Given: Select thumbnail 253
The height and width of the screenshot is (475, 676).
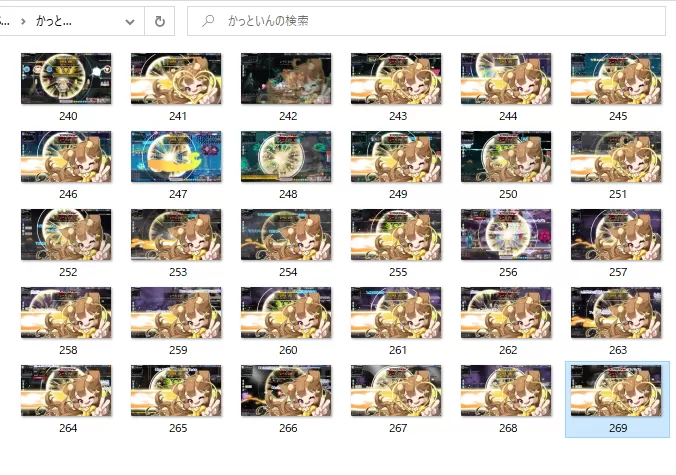Looking at the screenshot, I should (176, 234).
